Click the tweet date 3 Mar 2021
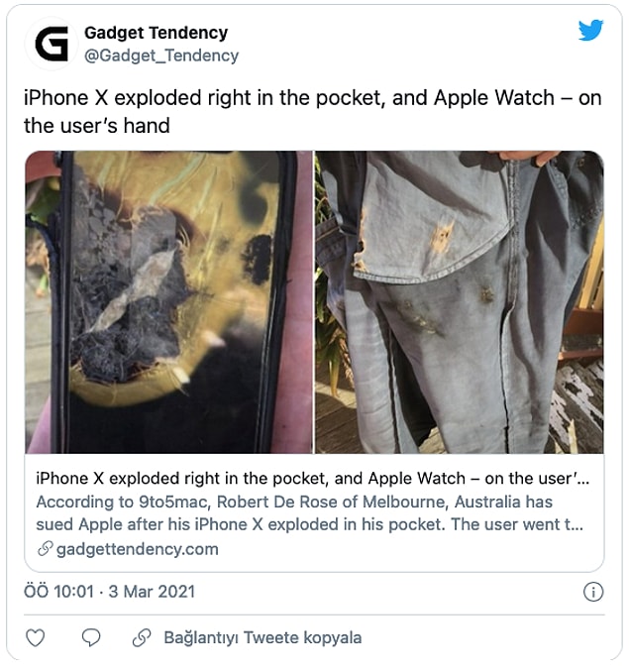 [152, 592]
